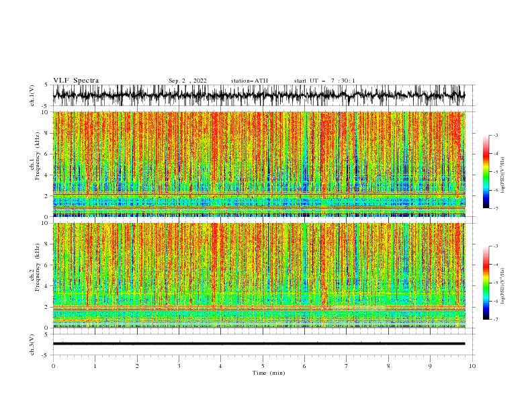Screen dimensions: 532x411
Task: Click "-7" on the upper colorbar
Action: [x=495, y=208]
